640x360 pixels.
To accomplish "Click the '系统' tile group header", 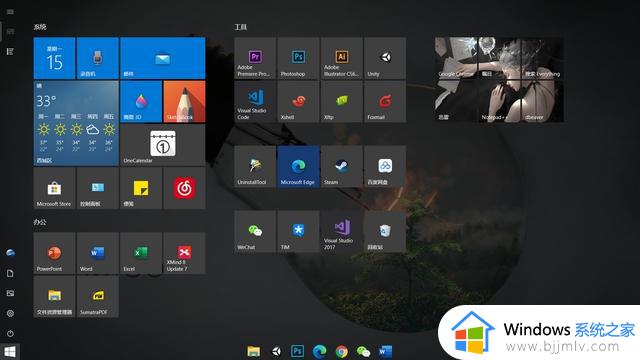I will (x=40, y=27).
